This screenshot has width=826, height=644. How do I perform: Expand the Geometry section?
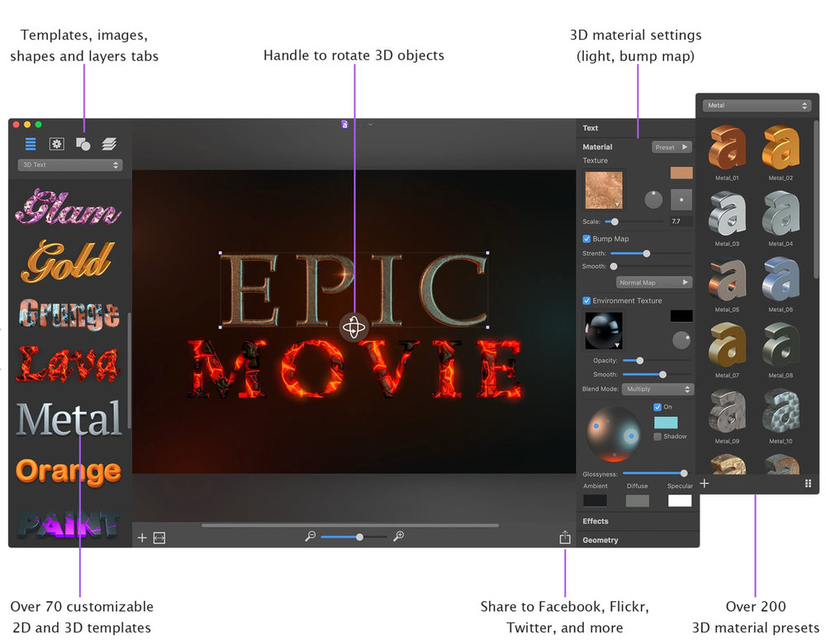[600, 540]
